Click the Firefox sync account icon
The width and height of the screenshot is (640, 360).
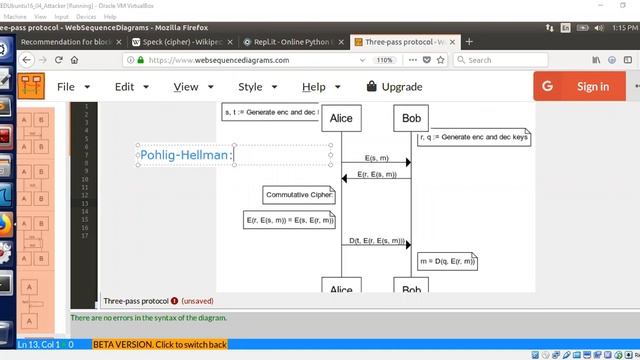[612, 60]
